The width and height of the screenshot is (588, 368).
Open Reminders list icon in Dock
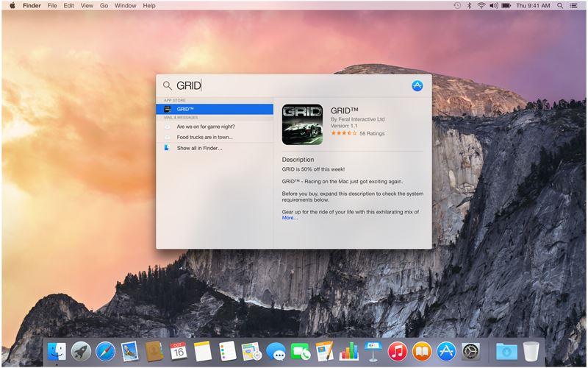coord(227,352)
